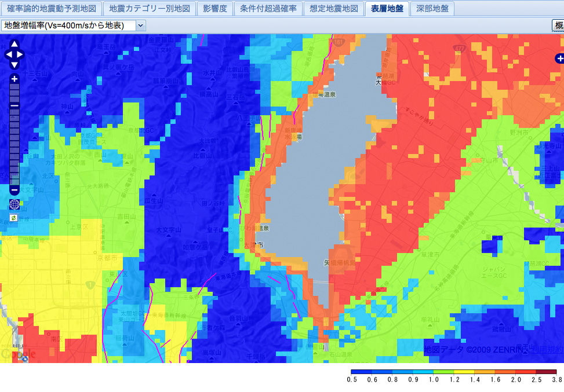
Task: Open the 地震カテゴリー別地図 tab
Action: pos(150,9)
